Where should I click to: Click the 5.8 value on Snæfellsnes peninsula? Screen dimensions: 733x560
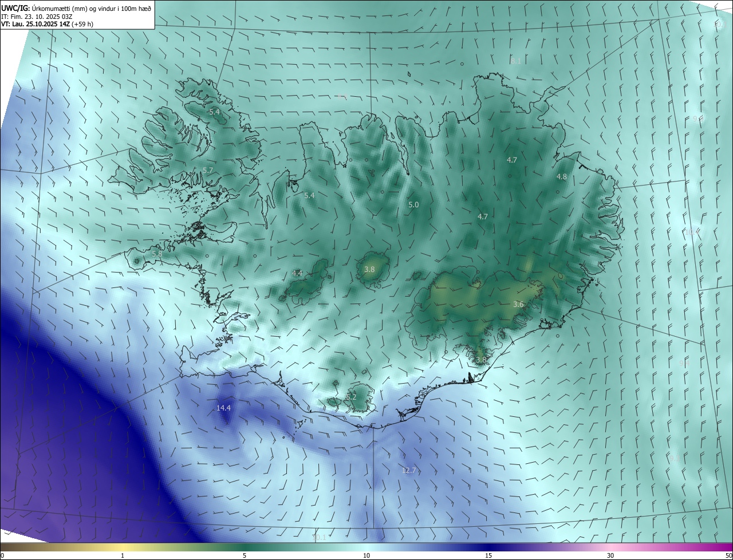click(x=157, y=254)
